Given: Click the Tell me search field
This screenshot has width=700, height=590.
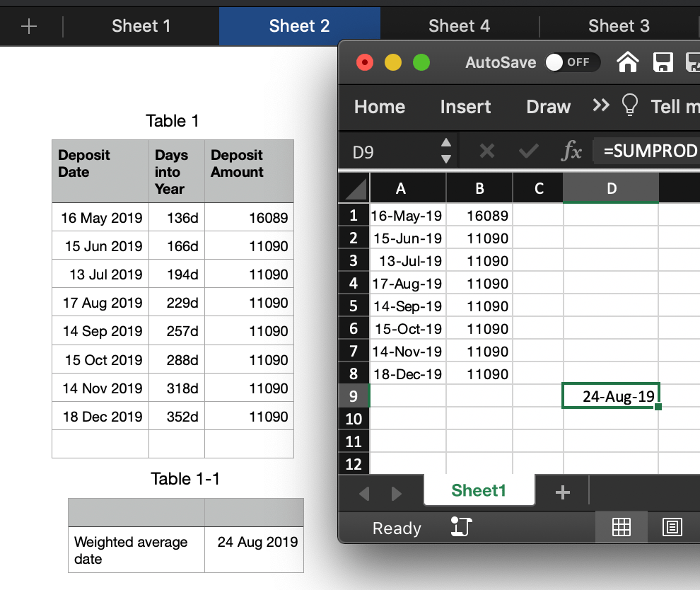Looking at the screenshot, I should pyautogui.click(x=675, y=107).
